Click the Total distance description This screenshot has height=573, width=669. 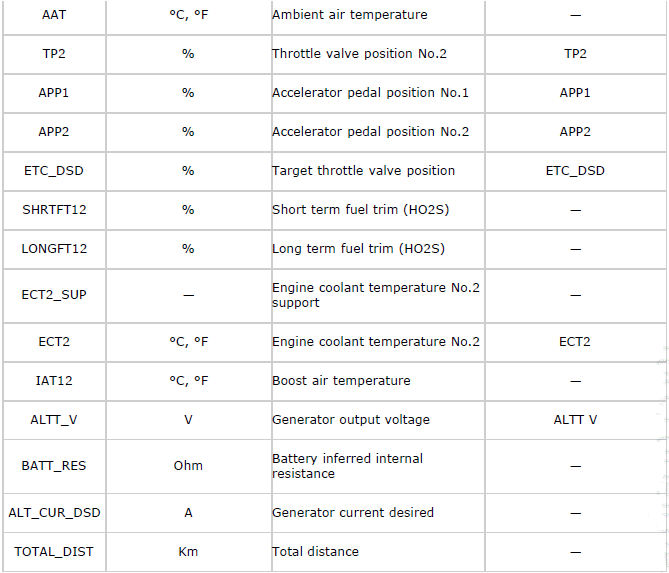pos(315,552)
